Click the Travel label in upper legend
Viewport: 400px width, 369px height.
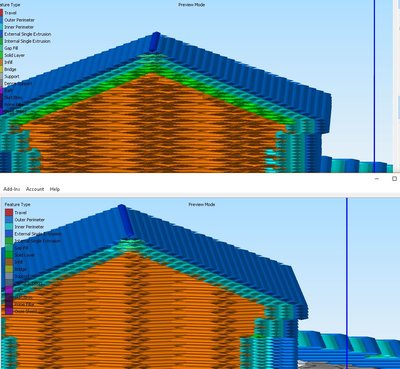[x=10, y=13]
